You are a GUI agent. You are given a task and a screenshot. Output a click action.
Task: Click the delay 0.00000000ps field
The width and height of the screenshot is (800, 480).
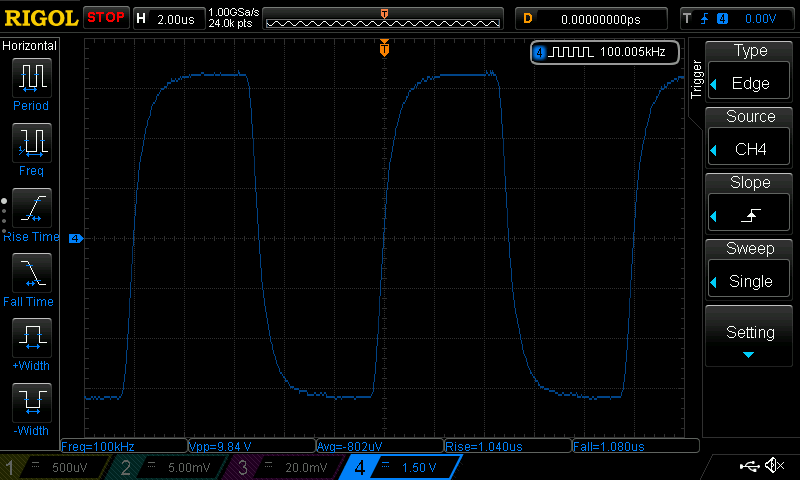coord(591,19)
